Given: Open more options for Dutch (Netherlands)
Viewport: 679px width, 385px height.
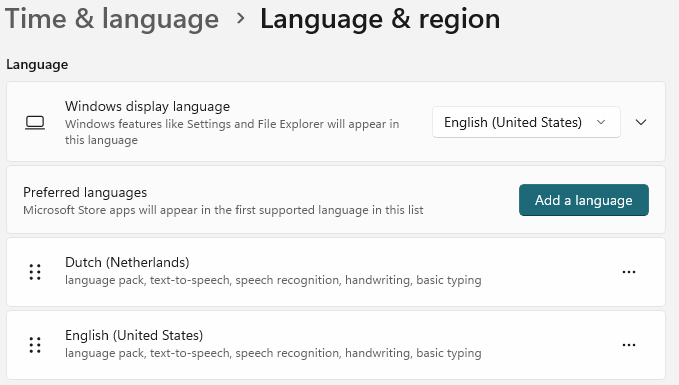Looking at the screenshot, I should (x=628, y=272).
